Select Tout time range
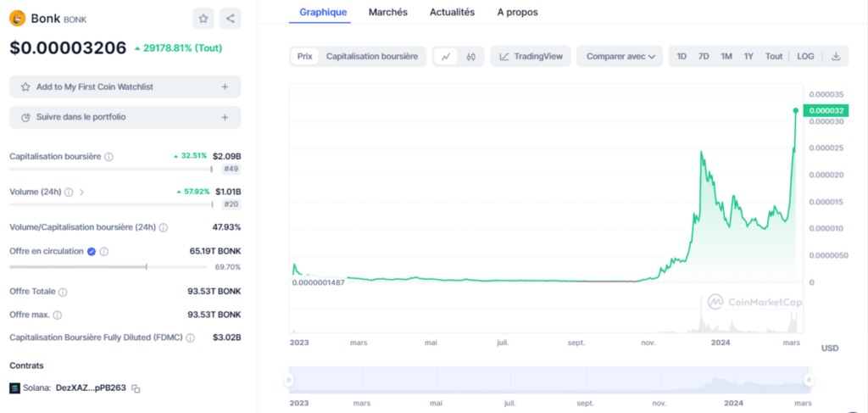Image resolution: width=868 pixels, height=413 pixels. coord(774,57)
